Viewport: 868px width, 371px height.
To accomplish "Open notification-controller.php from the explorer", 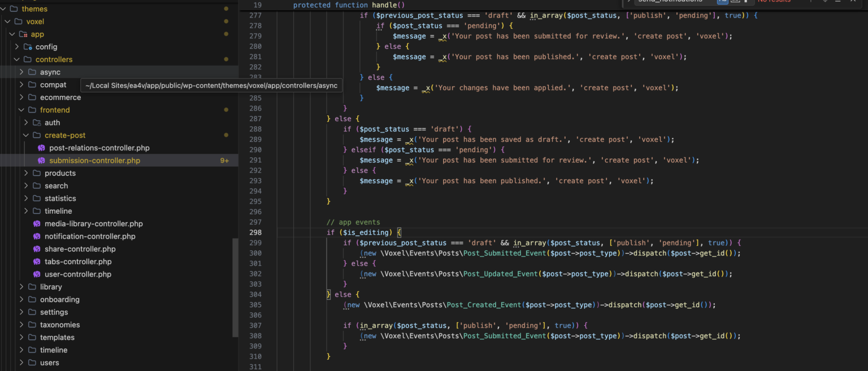I will click(90, 236).
